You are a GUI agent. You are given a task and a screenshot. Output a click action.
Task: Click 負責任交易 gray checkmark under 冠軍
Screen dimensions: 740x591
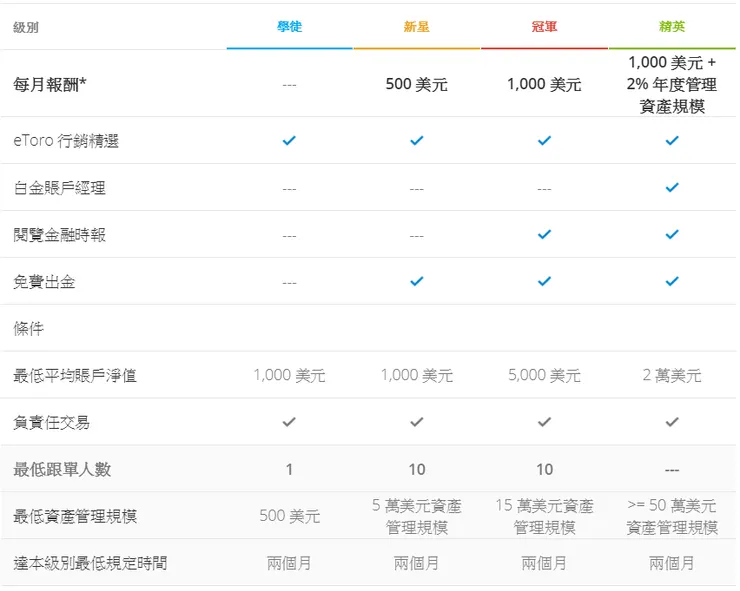pos(544,422)
